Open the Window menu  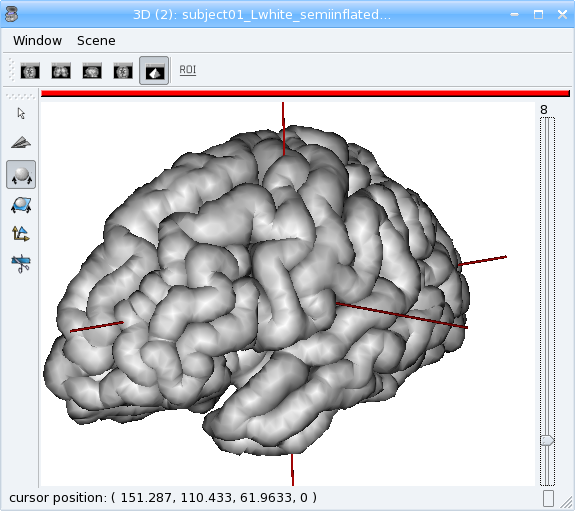tap(37, 40)
